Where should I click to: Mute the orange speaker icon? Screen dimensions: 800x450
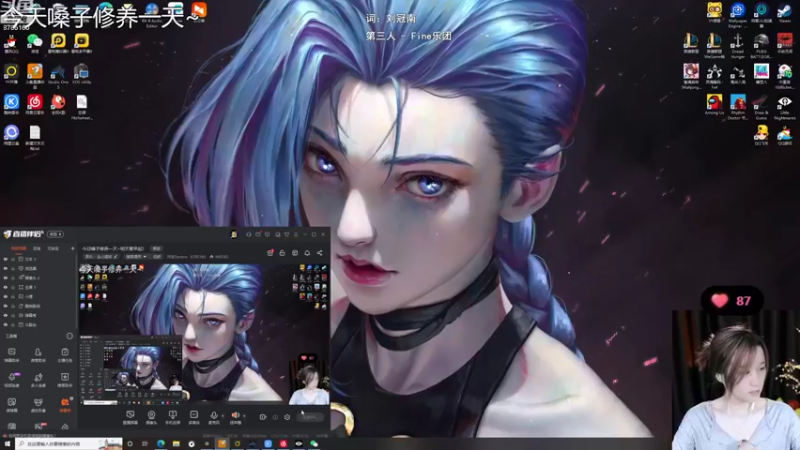pos(235,416)
